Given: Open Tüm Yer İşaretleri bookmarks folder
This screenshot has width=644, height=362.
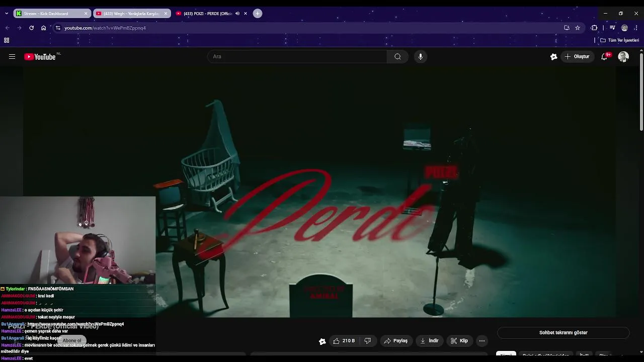Looking at the screenshot, I should 620,40.
